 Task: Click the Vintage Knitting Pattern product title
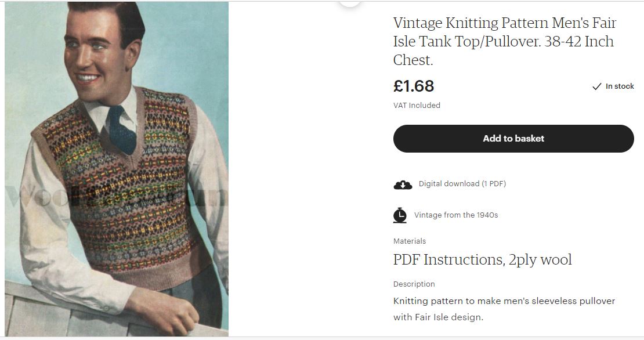[x=504, y=41]
